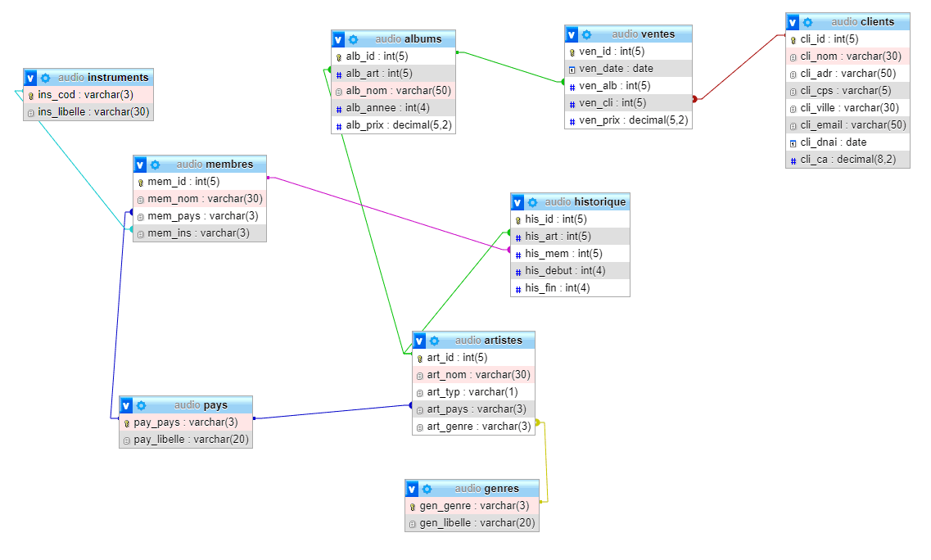Click the gear icon on instruments table
Image resolution: width=931 pixels, height=560 pixels.
(x=45, y=78)
